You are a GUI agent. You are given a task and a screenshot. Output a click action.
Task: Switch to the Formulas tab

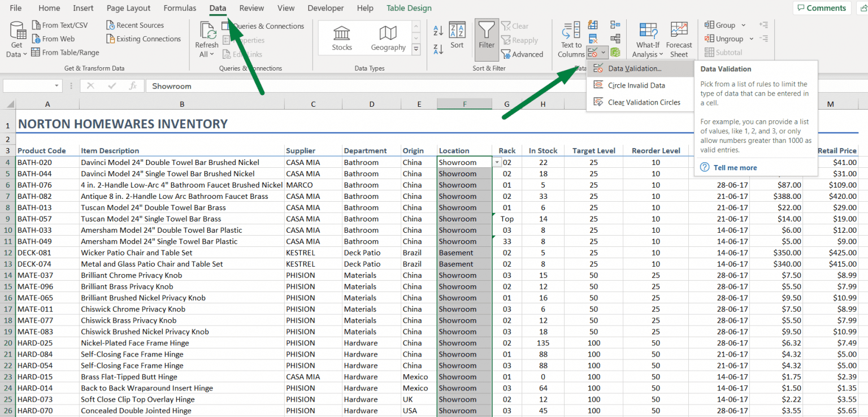click(x=180, y=8)
